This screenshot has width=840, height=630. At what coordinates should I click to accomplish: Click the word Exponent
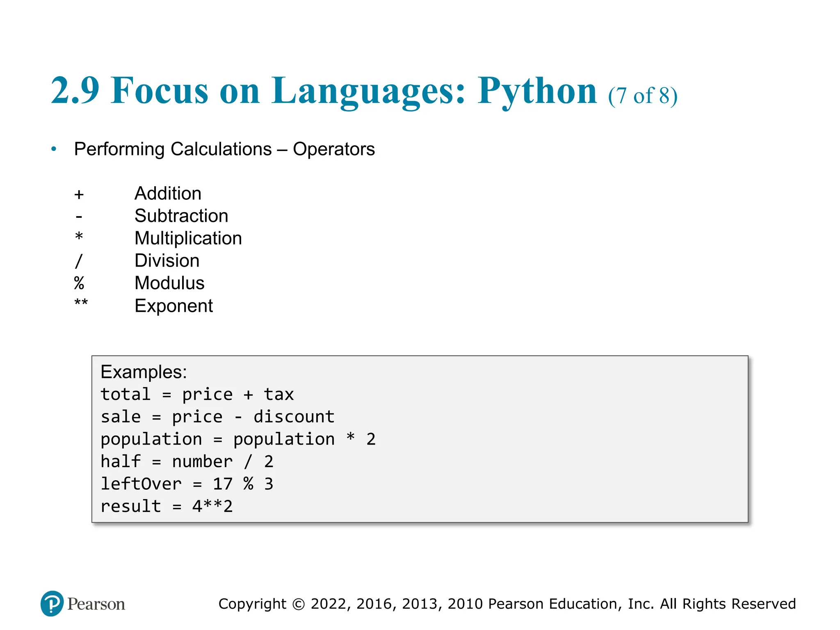[173, 306]
